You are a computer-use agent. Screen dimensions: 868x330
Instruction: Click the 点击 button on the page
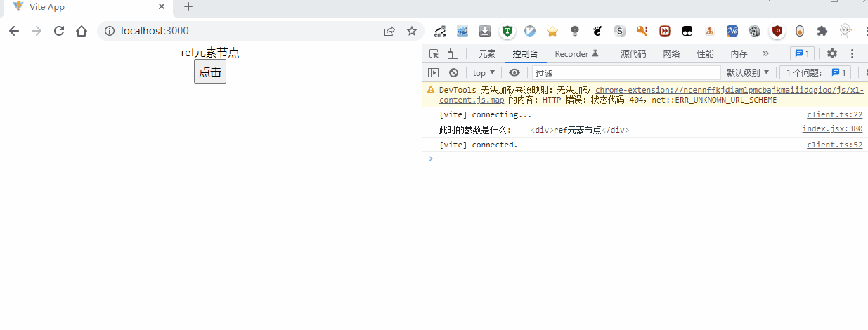click(210, 72)
